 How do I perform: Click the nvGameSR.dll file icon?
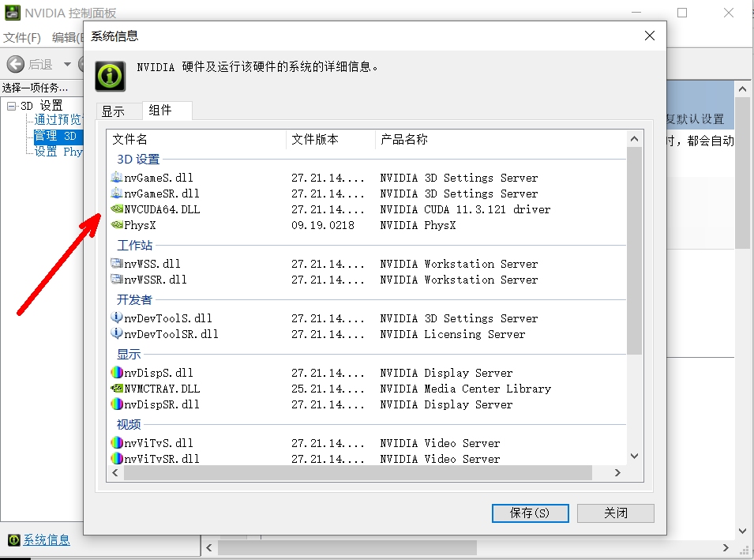click(116, 193)
